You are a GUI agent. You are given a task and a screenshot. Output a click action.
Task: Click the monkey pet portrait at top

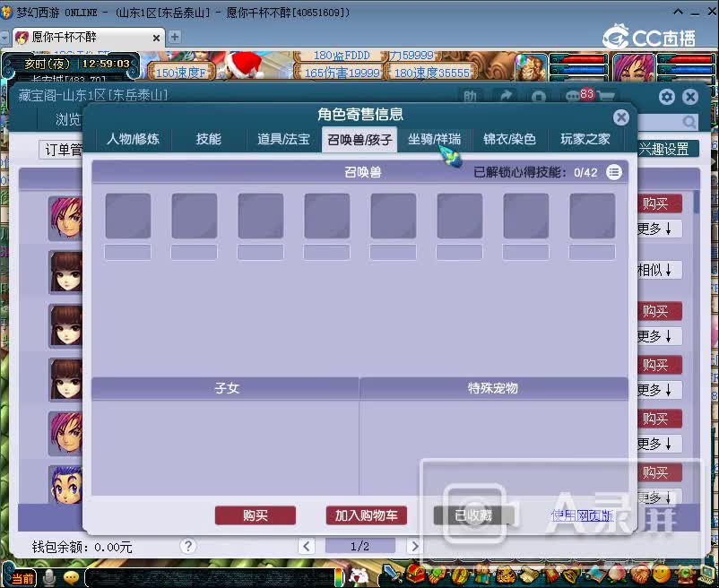tap(531, 66)
